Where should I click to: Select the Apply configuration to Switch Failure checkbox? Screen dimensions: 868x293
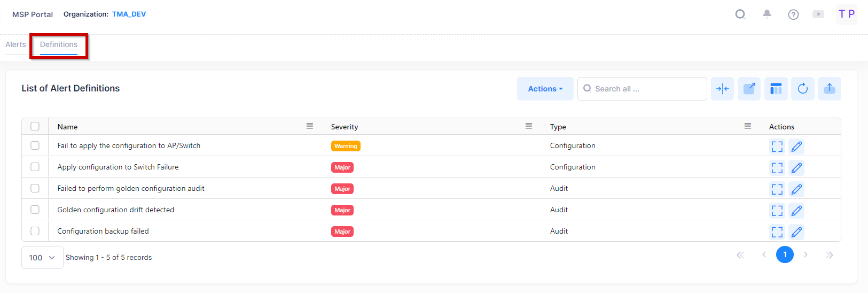point(35,167)
